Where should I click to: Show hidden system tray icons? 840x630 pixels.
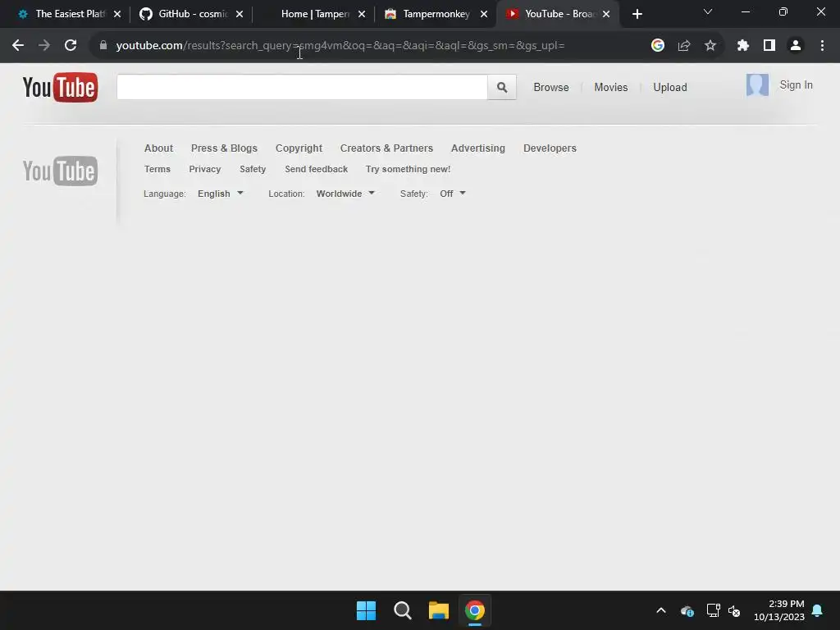click(x=661, y=610)
